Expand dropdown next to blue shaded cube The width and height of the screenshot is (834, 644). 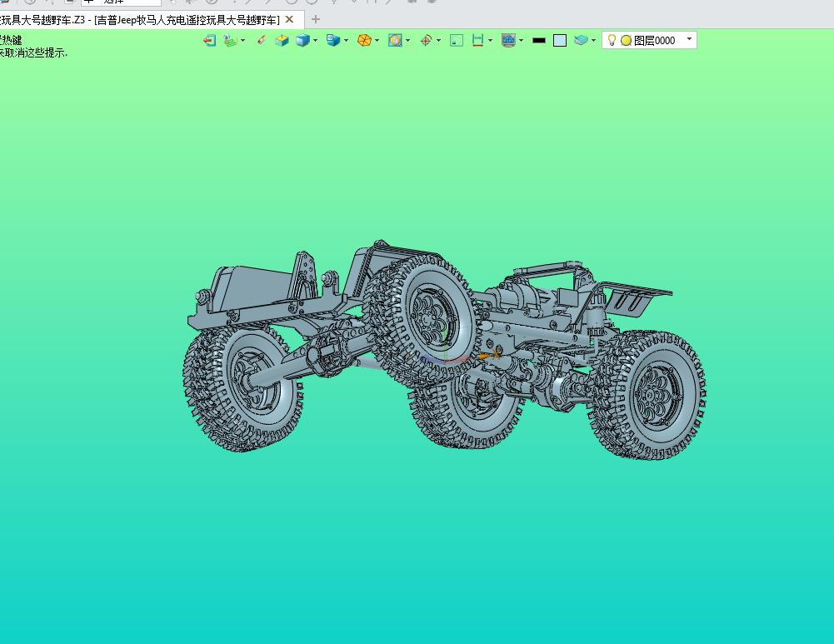coord(316,41)
